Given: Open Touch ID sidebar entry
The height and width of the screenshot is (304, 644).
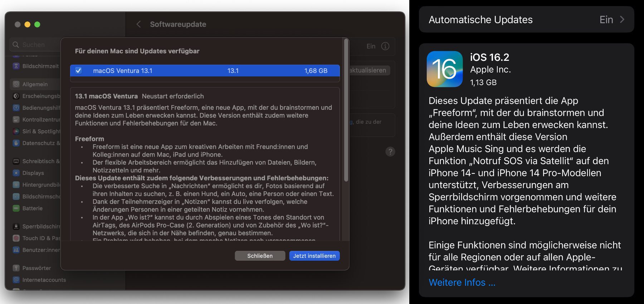Looking at the screenshot, I should point(39,238).
